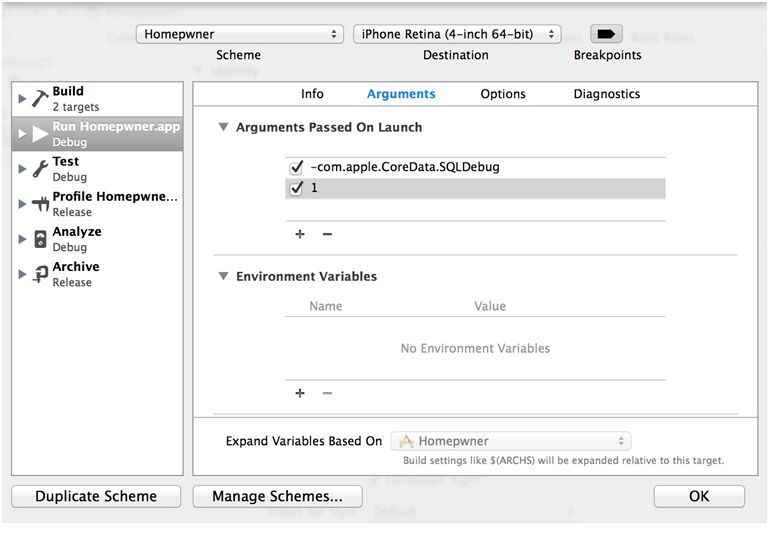Image resolution: width=768 pixels, height=539 pixels.
Task: Open the Homepwner scheme dropdown
Action: click(240, 34)
